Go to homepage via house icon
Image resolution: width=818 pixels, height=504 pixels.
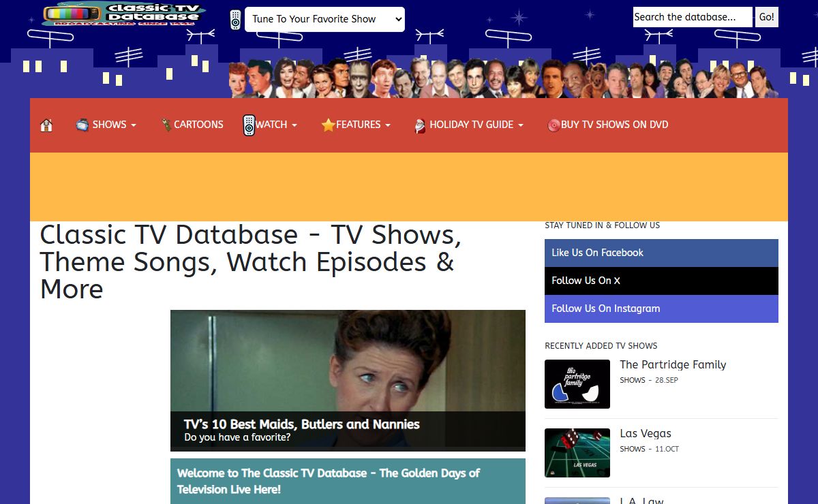point(46,125)
